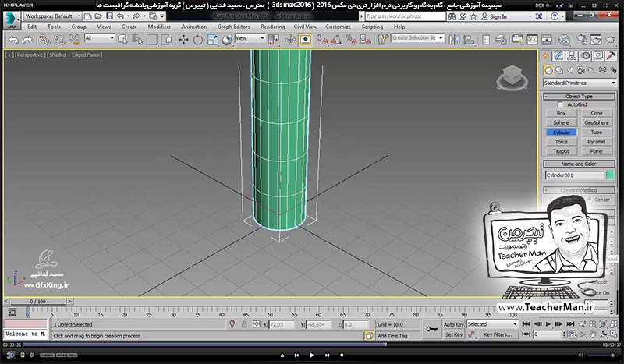This screenshot has height=364, width=624.
Task: Click the Teapot primitive button
Action: pyautogui.click(x=561, y=151)
